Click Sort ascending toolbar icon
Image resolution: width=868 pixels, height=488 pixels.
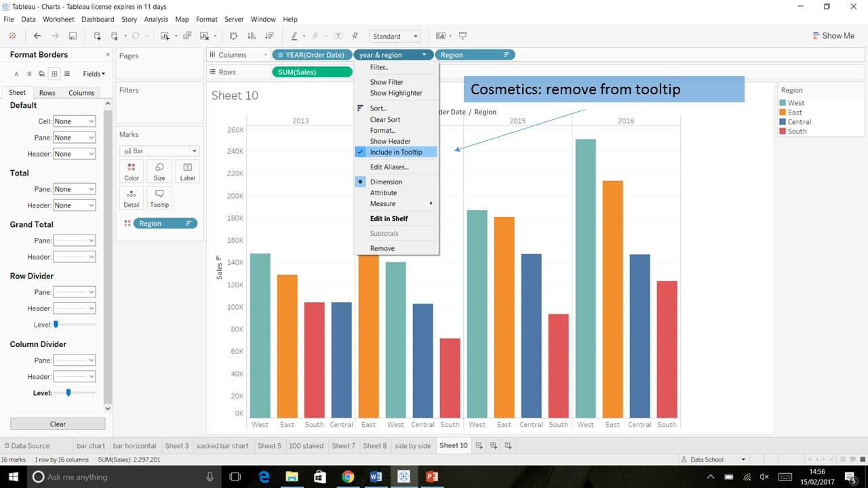point(252,36)
